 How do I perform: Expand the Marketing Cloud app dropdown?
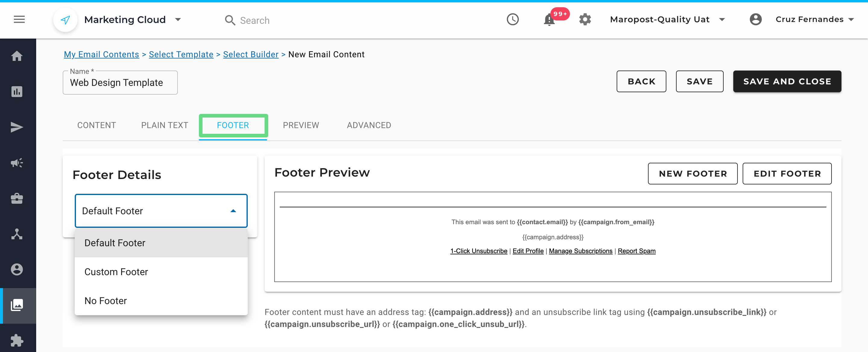[178, 20]
